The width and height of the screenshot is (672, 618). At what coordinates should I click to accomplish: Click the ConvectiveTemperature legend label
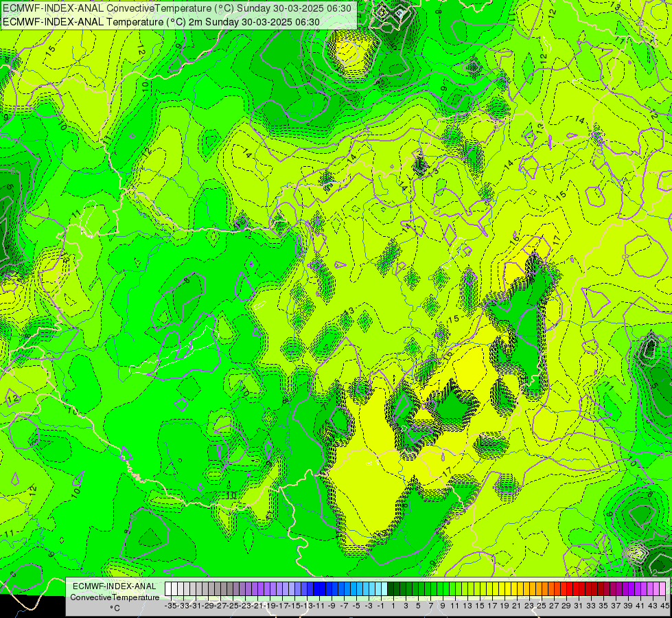[115, 597]
